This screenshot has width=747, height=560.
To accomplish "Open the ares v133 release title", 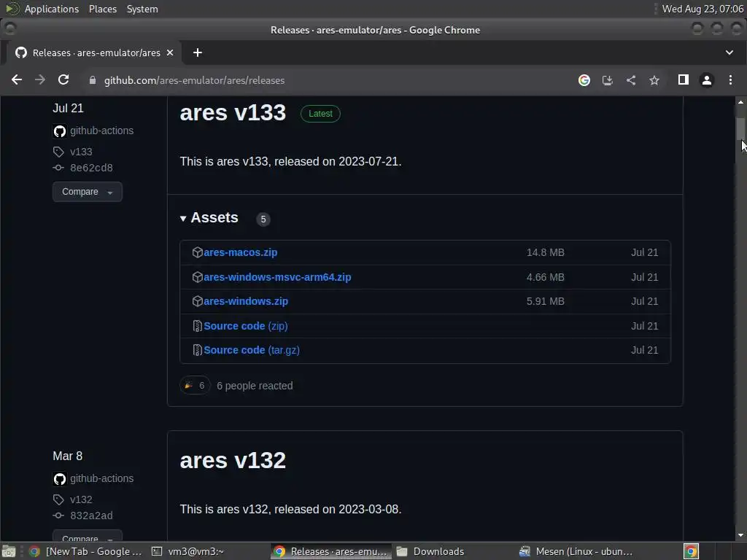I will click(233, 113).
